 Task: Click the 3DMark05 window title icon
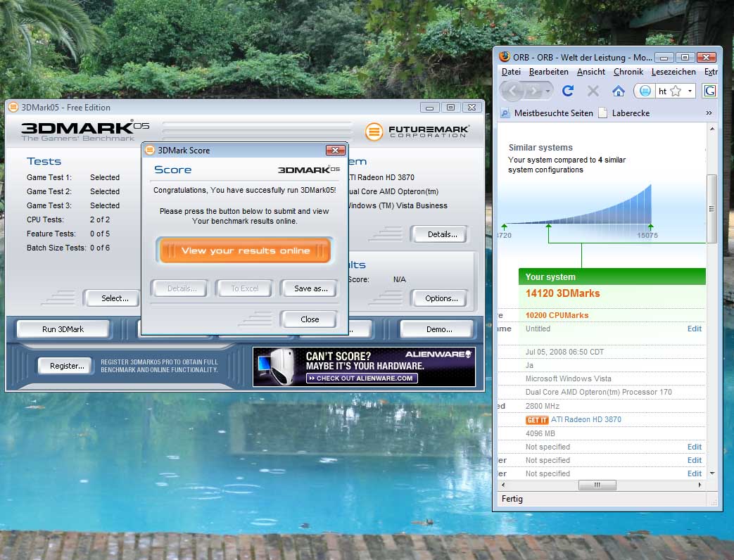[13, 107]
